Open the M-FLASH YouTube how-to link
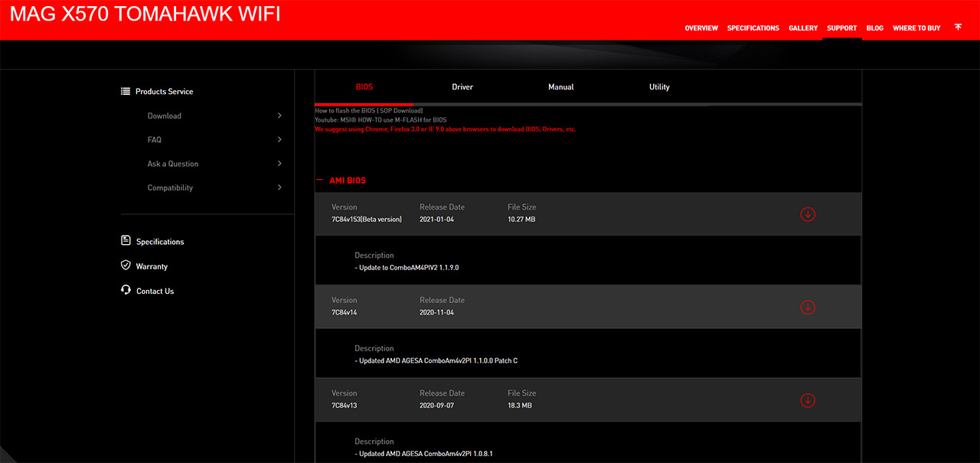The height and width of the screenshot is (463, 980). click(x=381, y=120)
